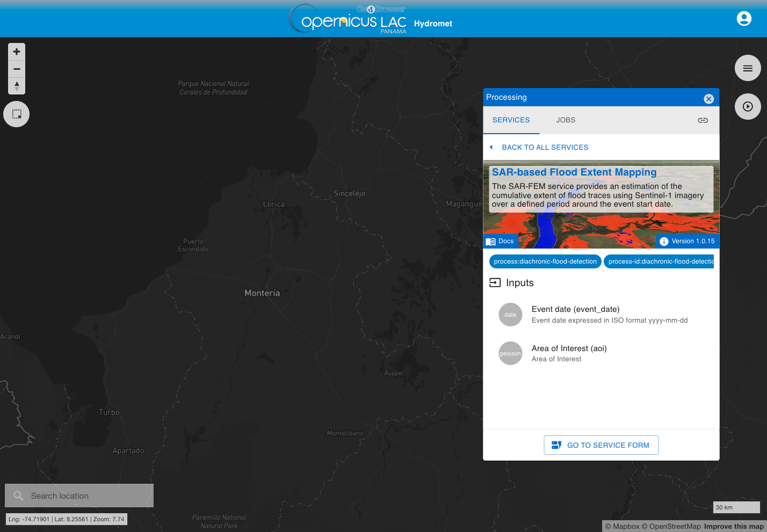Open the hamburger menu button
Viewport: 767px width, 532px height.
point(748,68)
